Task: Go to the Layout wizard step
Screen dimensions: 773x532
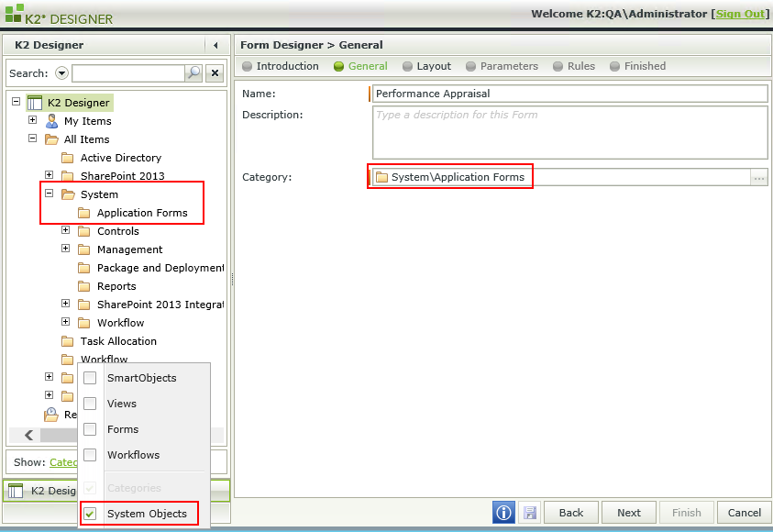Action: coord(426,66)
